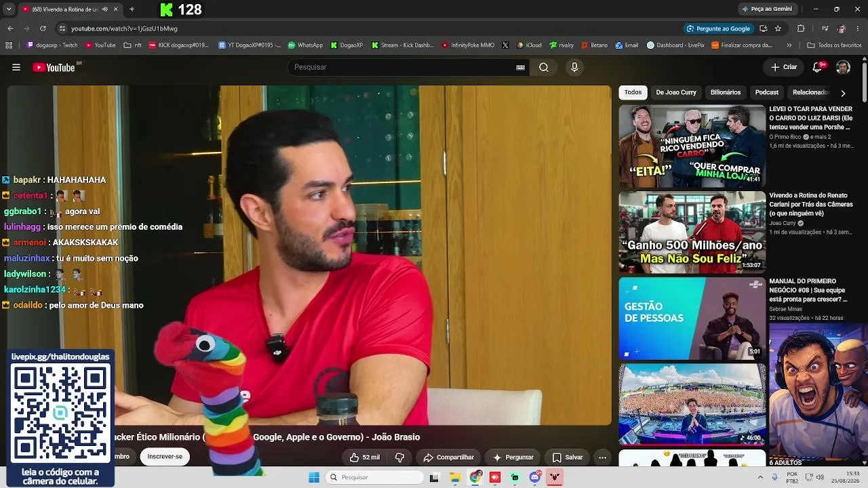The width and height of the screenshot is (868, 488).
Task: Select the Relacionados chip
Action: point(811,92)
